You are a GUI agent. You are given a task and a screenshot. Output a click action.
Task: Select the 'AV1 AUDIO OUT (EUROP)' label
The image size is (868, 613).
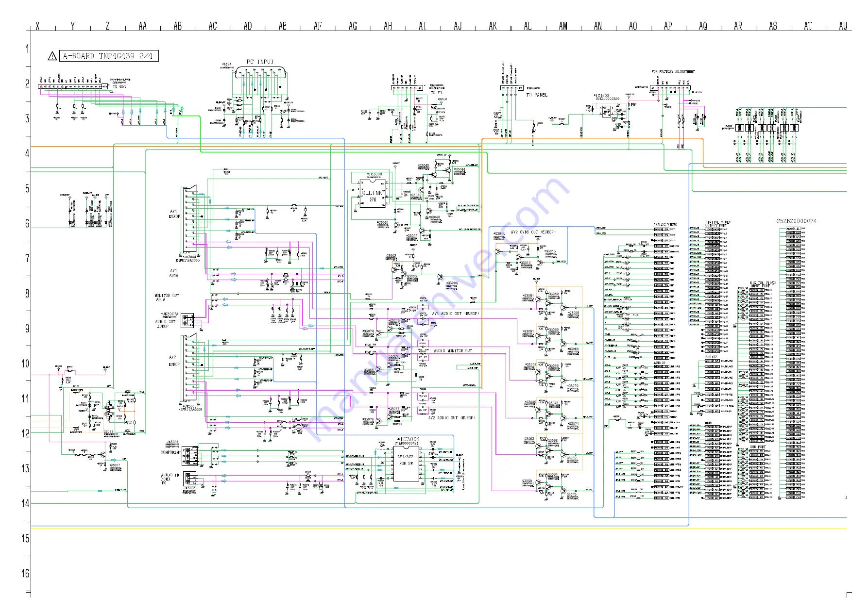point(456,314)
